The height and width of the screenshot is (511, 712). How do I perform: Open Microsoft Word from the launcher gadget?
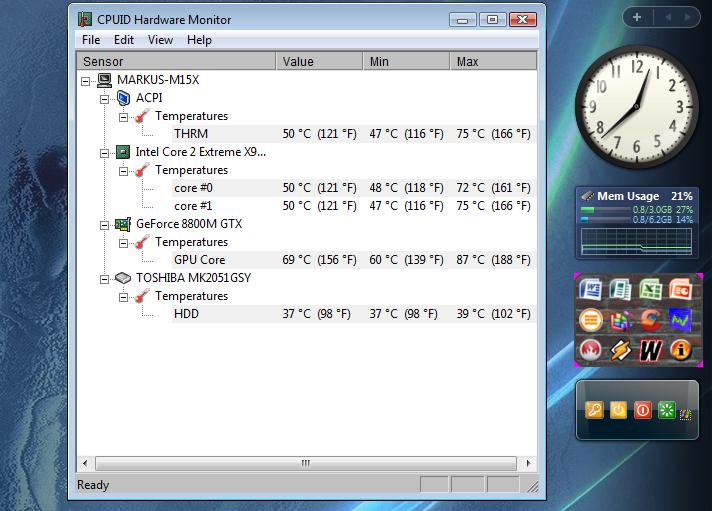coord(590,289)
